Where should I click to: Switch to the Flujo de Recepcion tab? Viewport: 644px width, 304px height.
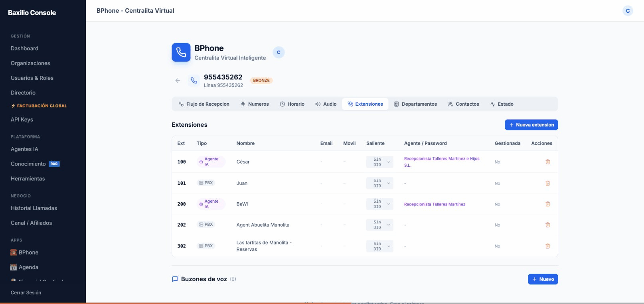tap(204, 104)
